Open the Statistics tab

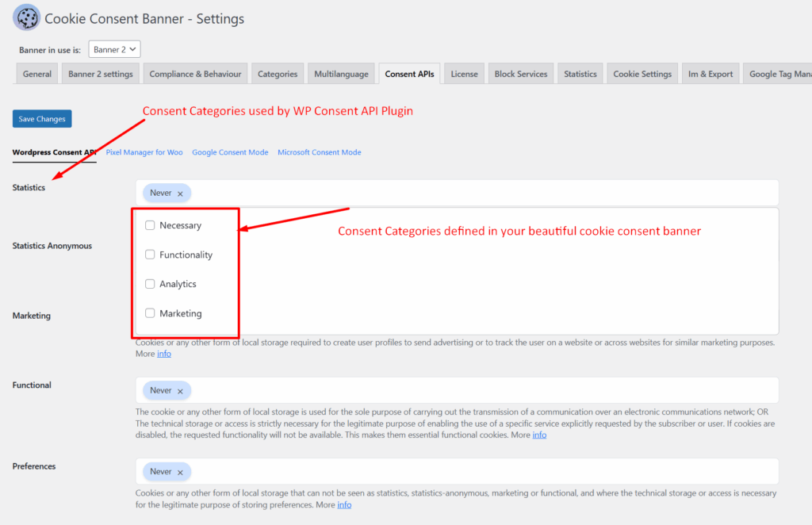(580, 74)
